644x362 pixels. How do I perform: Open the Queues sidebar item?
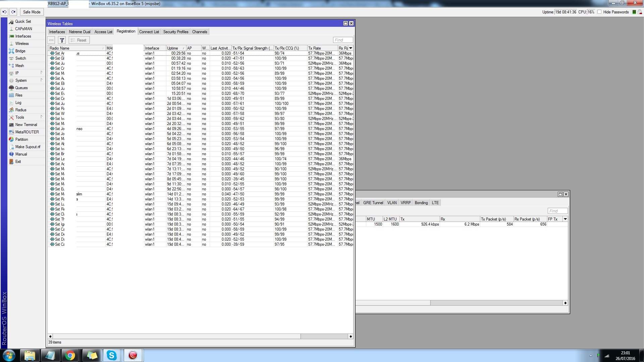point(21,88)
